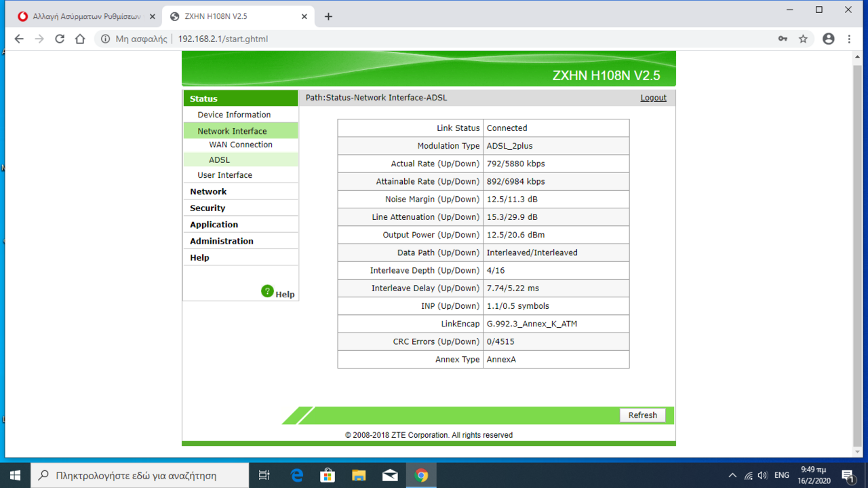Show hidden system tray icons
Viewport: 868px width, 488px height.
click(x=732, y=475)
